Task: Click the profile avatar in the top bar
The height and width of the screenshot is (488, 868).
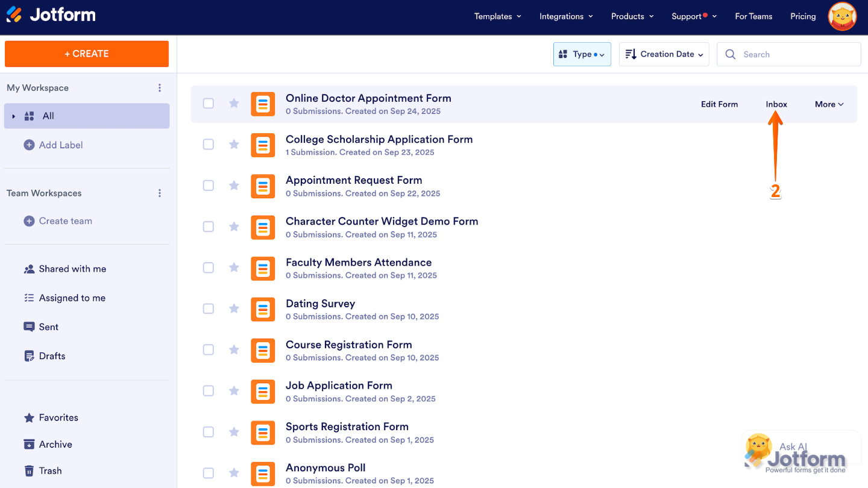Action: [842, 16]
